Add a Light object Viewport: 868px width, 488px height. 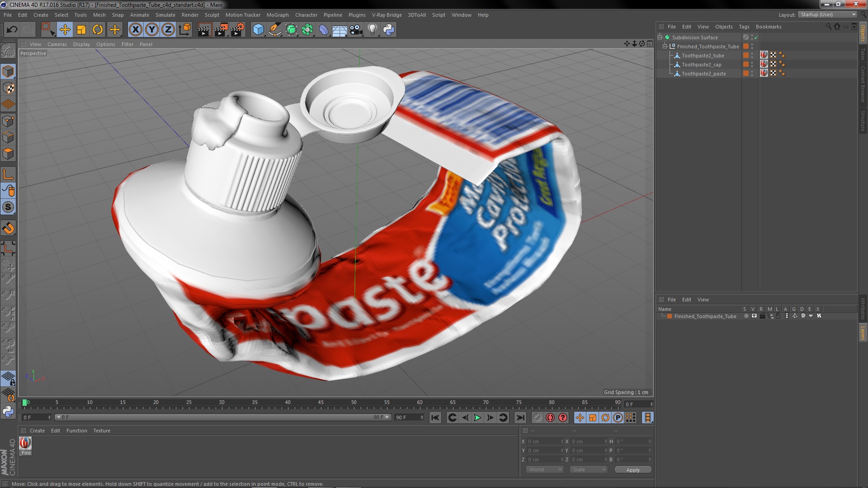pyautogui.click(x=373, y=30)
